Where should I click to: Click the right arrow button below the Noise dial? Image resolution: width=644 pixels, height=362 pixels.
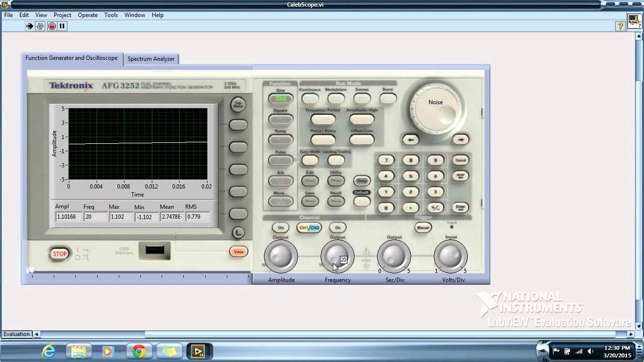point(460,140)
